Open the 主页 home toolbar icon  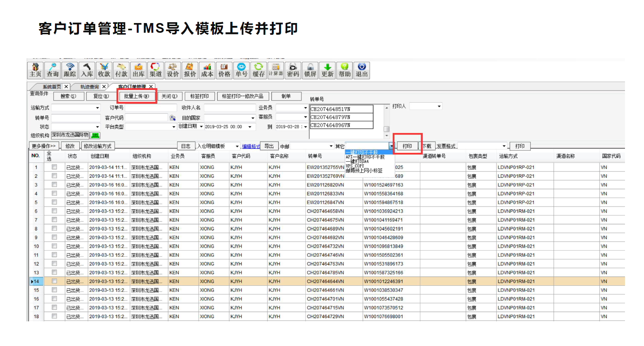pos(36,70)
